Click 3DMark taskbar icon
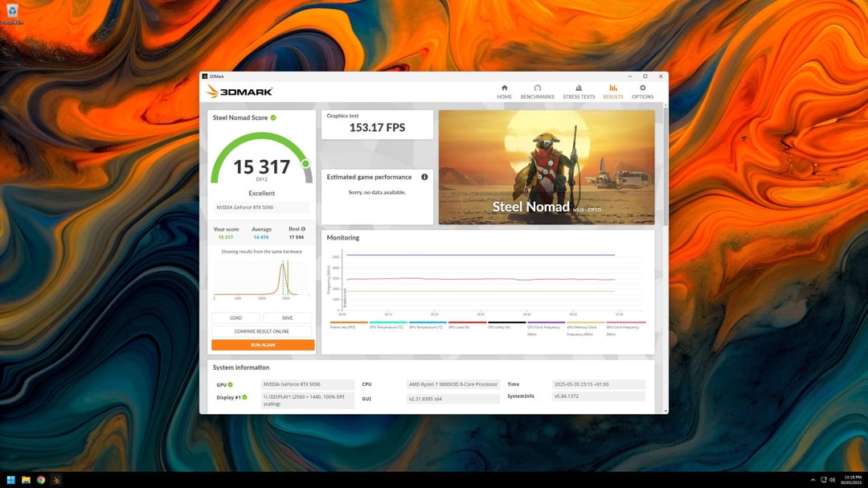868x488 pixels. [x=56, y=480]
